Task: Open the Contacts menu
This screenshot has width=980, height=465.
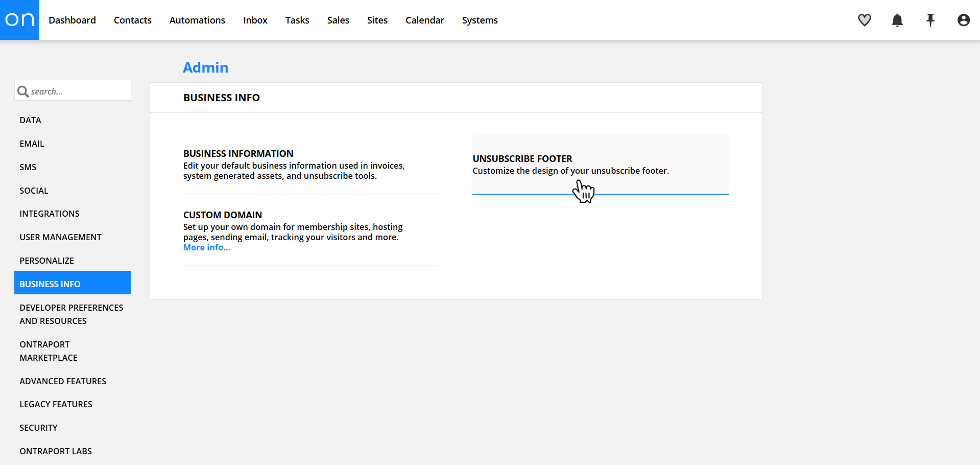Action: point(133,20)
